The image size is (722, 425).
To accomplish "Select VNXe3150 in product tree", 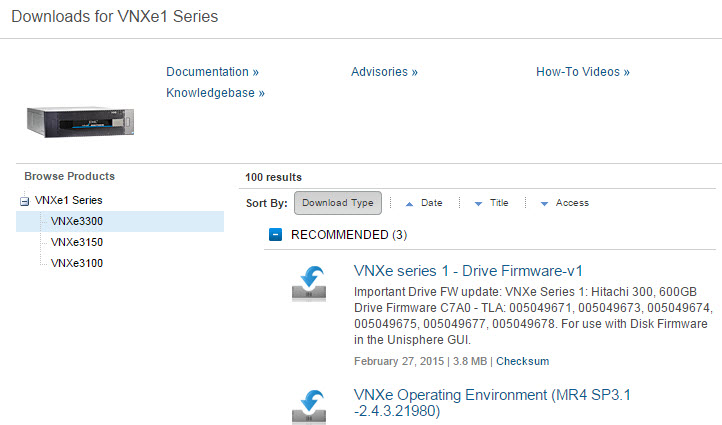I will pos(77,242).
